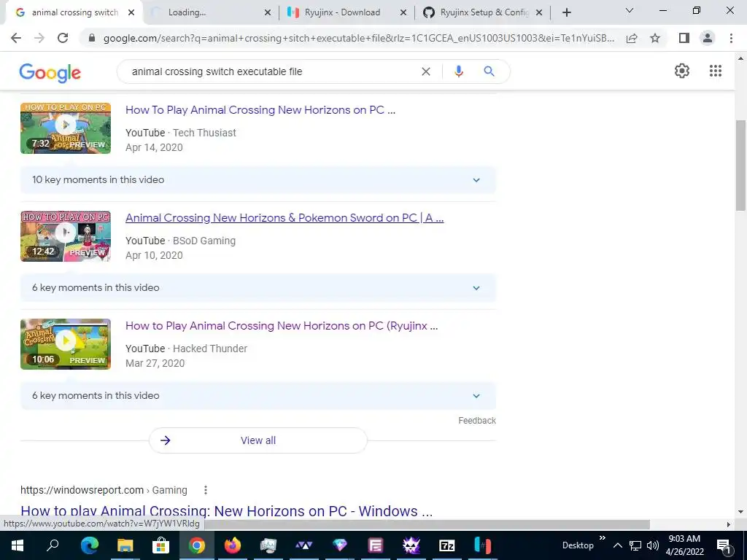Open the clock and calendar flyout
747x560 pixels.
(x=684, y=545)
